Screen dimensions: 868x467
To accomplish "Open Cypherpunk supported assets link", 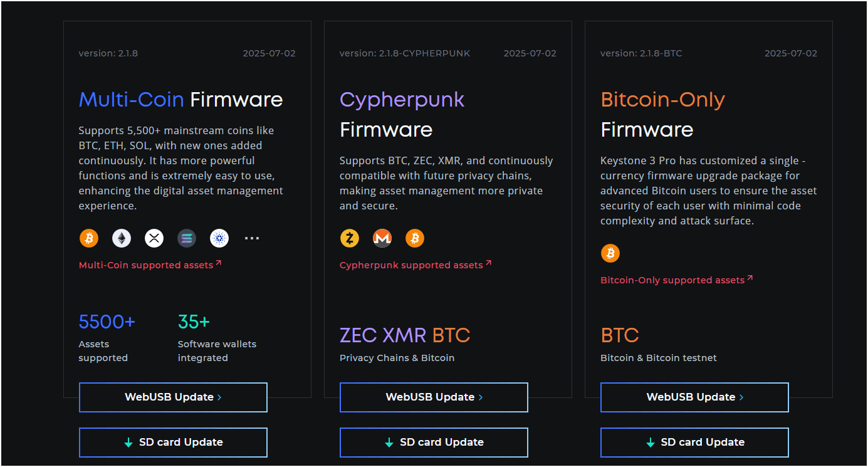I will coord(416,265).
